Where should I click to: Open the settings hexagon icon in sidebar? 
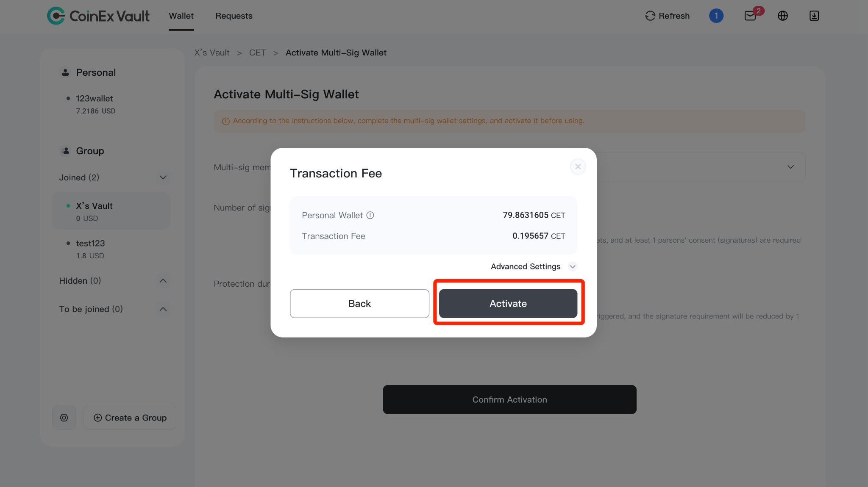pyautogui.click(x=64, y=418)
